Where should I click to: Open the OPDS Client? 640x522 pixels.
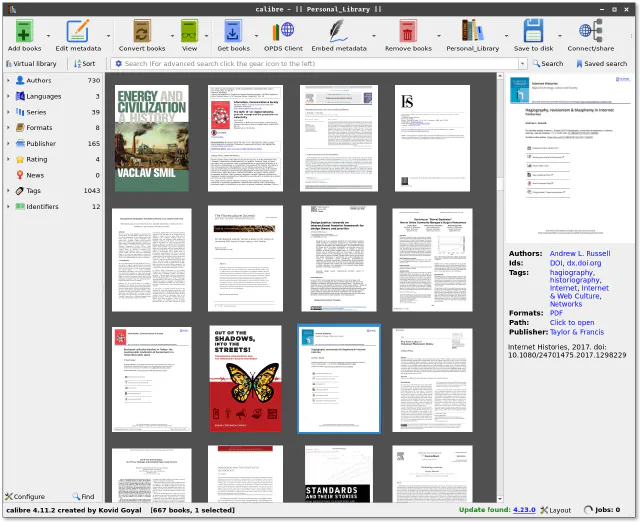[283, 31]
